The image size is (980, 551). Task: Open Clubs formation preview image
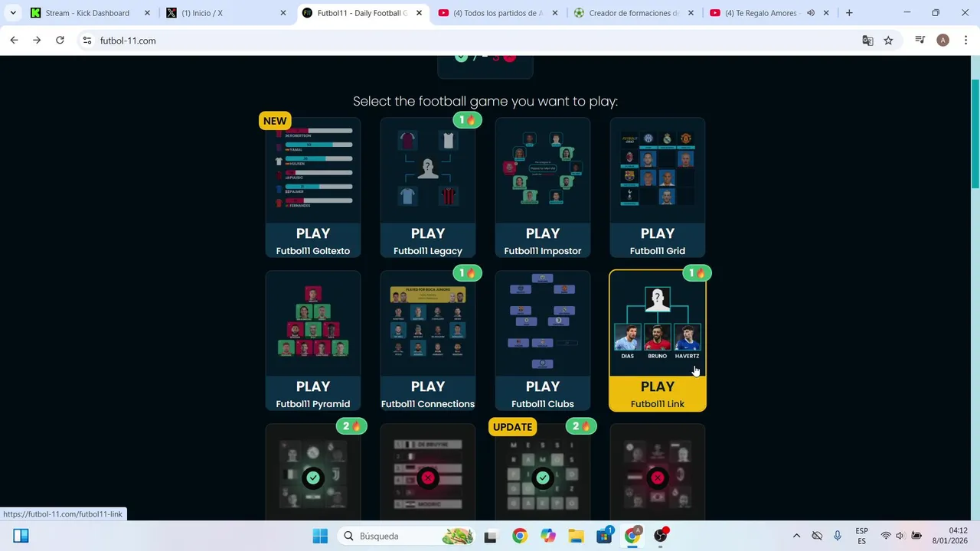click(x=543, y=323)
